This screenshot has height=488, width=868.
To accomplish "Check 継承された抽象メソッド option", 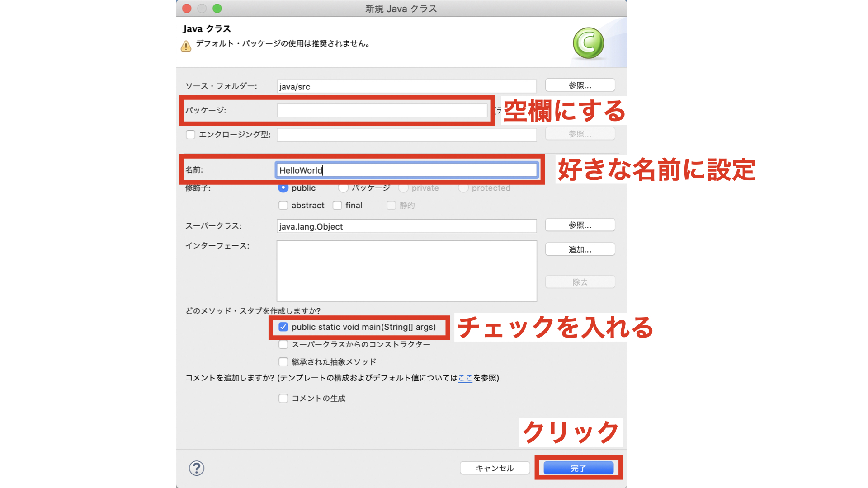I will pos(283,361).
